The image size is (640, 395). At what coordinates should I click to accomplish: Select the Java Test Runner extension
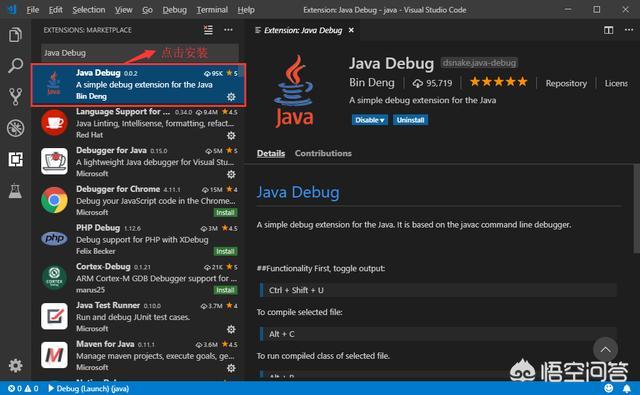pos(138,317)
